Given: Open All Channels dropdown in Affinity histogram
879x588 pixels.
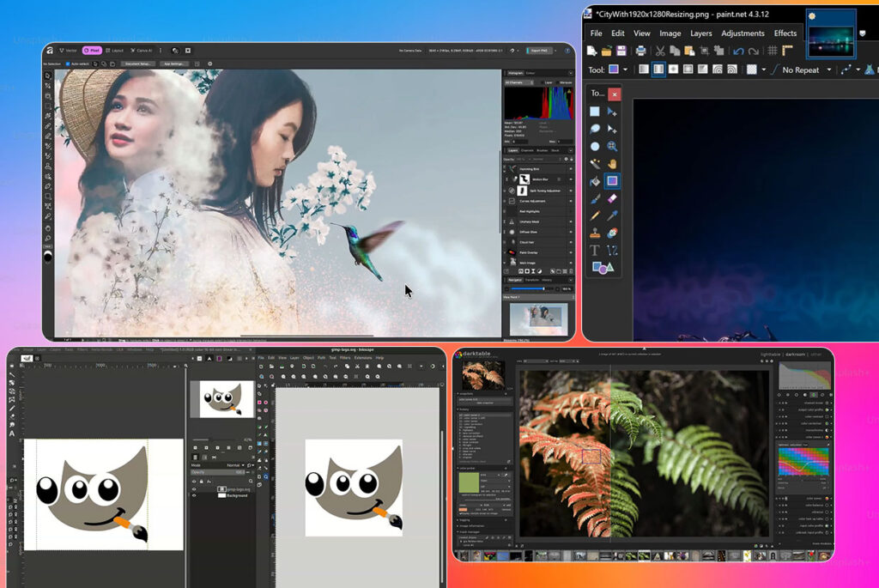Looking at the screenshot, I should [x=518, y=82].
